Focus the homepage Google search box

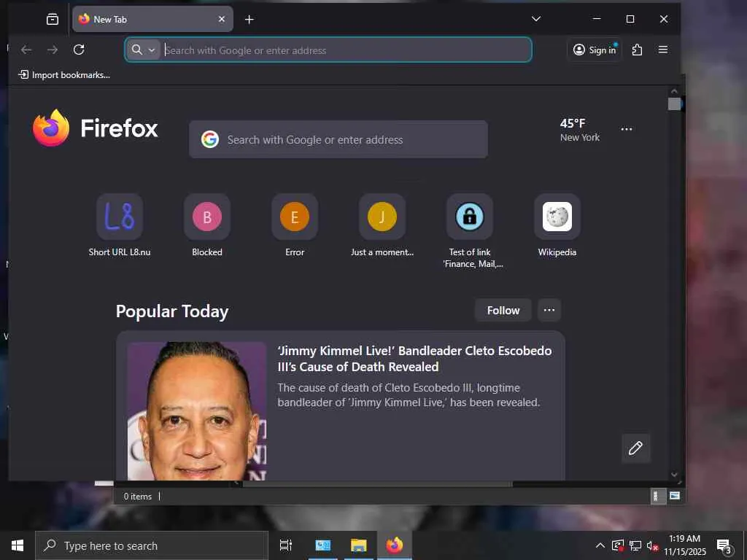[x=338, y=139]
